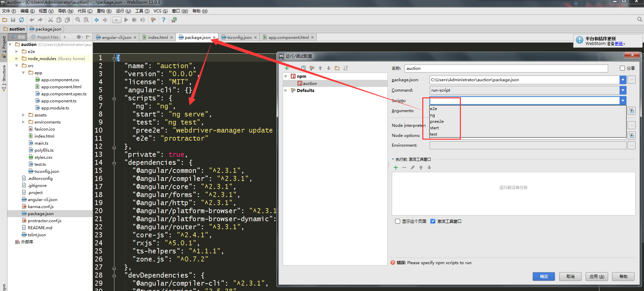This screenshot has width=644, height=291.
Task: Click the Replace icon in the toolbar
Action: [x=86, y=20]
